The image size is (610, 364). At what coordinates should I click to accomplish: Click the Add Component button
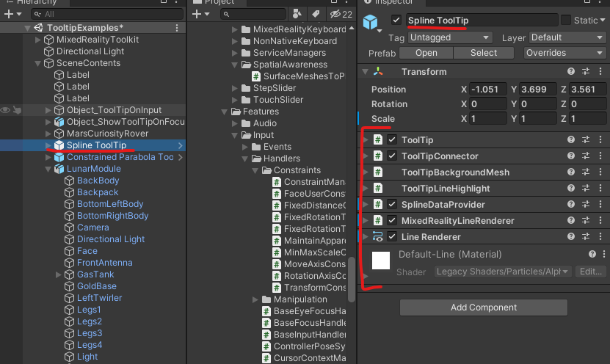pos(484,307)
